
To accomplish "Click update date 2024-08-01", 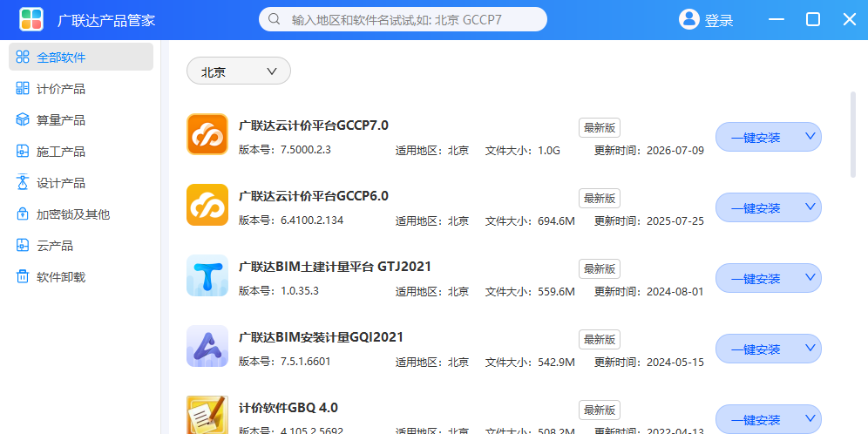I will (x=675, y=292).
